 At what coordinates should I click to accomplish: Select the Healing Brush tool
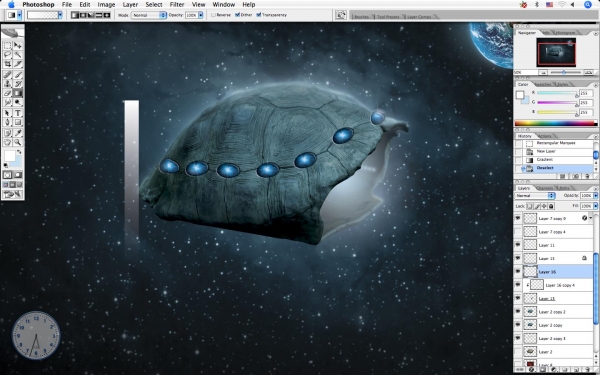pos(7,75)
